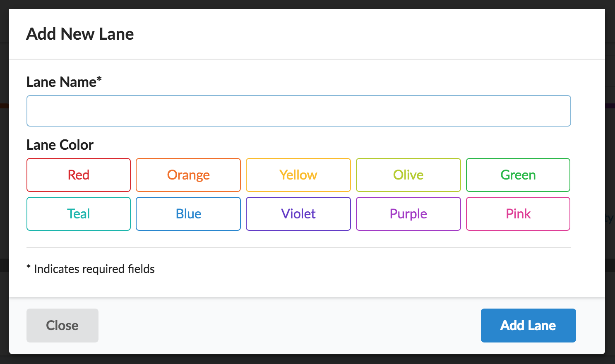The height and width of the screenshot is (364, 615).
Task: Pick the Yellow color option
Action: (298, 175)
